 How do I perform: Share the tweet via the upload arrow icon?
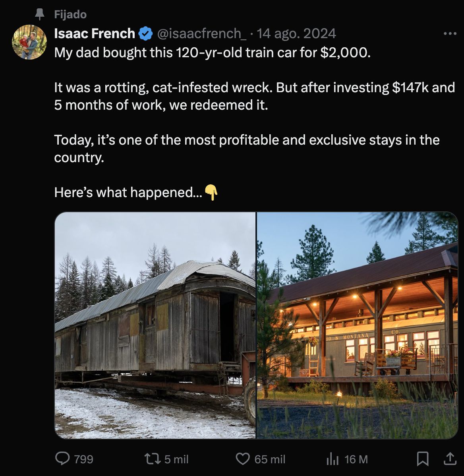(x=450, y=459)
